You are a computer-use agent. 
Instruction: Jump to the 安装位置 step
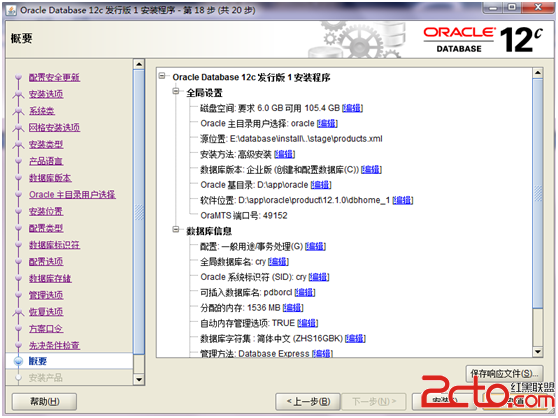tap(46, 211)
